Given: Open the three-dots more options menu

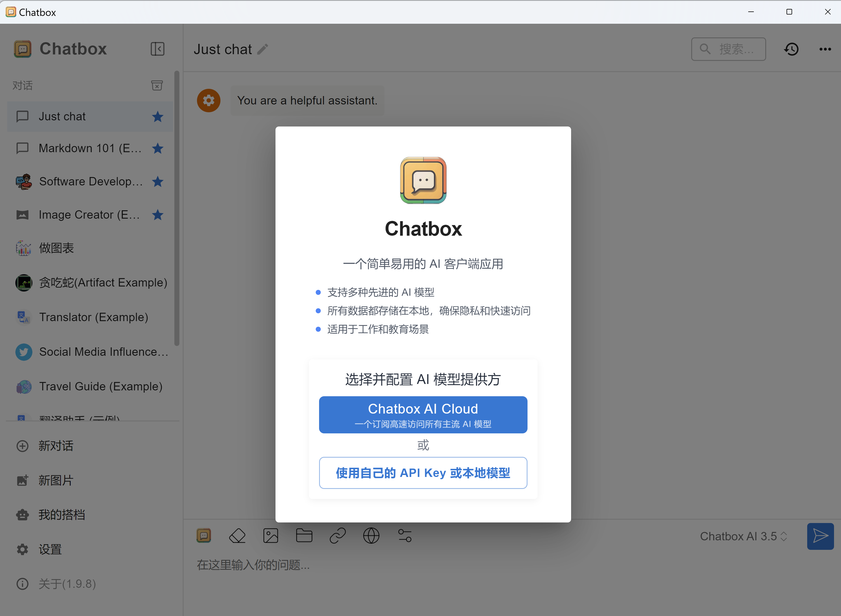Looking at the screenshot, I should [x=825, y=49].
